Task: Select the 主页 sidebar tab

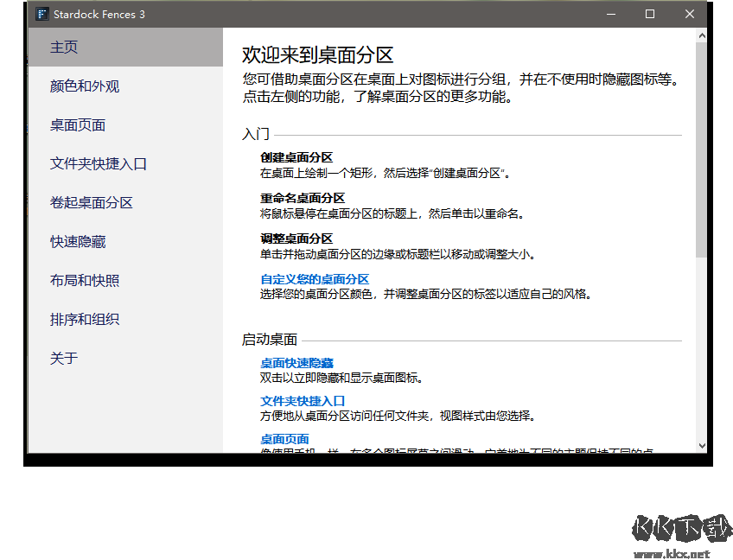Action: (64, 48)
